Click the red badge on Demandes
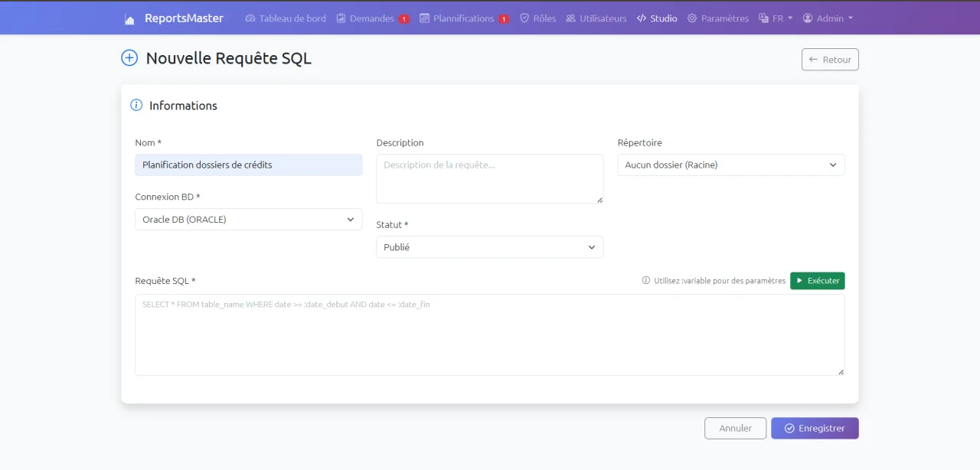 point(404,19)
